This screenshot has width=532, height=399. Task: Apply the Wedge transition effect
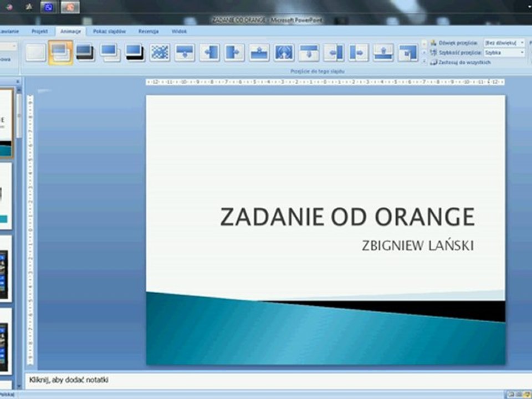click(284, 53)
